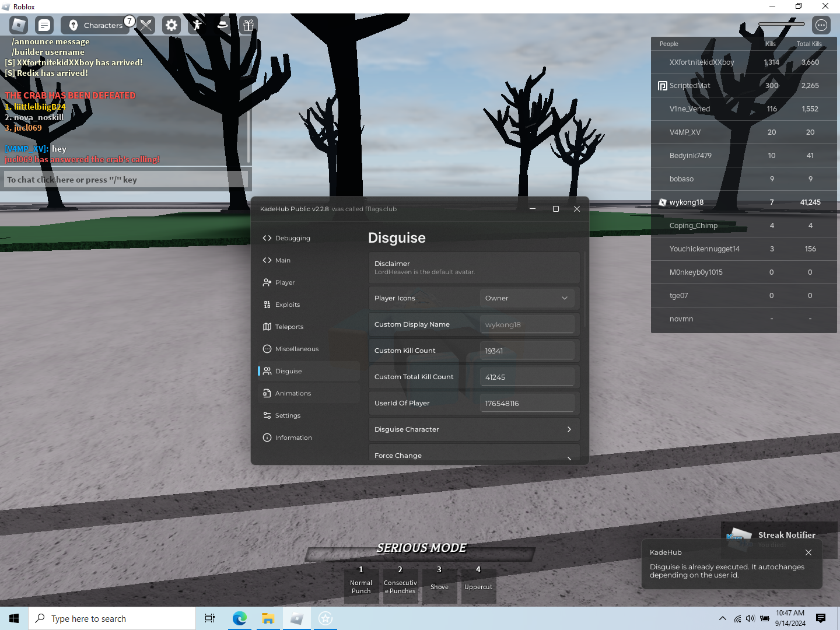Select V1ne_Vened in the leaderboard
The image size is (840, 630).
click(x=744, y=108)
